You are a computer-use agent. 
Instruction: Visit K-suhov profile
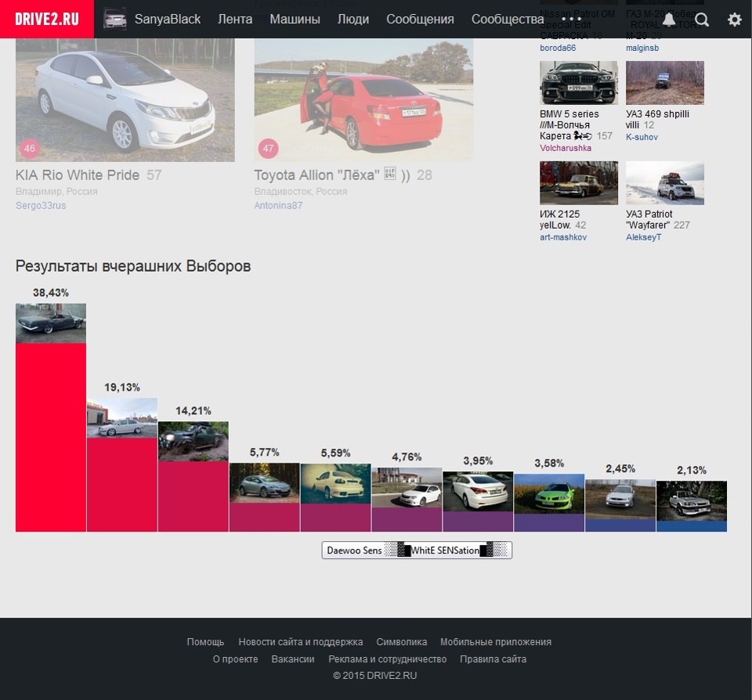click(x=642, y=137)
